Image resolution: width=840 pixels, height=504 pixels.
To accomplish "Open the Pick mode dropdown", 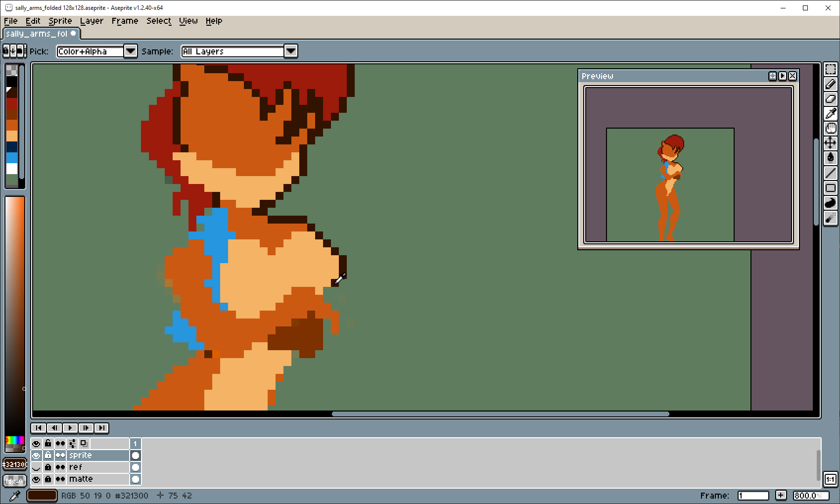I will point(130,51).
